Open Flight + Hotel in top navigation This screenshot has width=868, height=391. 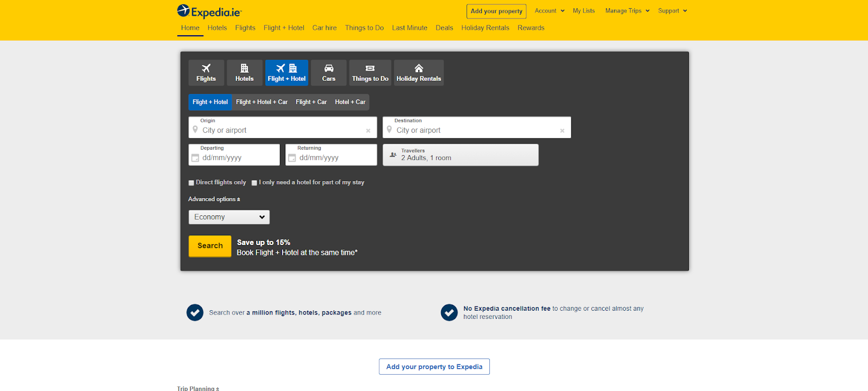pos(284,28)
